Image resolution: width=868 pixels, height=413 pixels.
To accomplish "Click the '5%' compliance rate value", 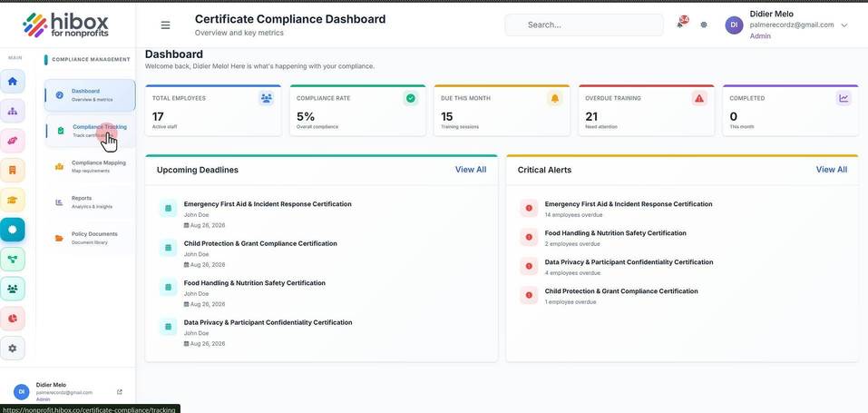I will tap(306, 116).
